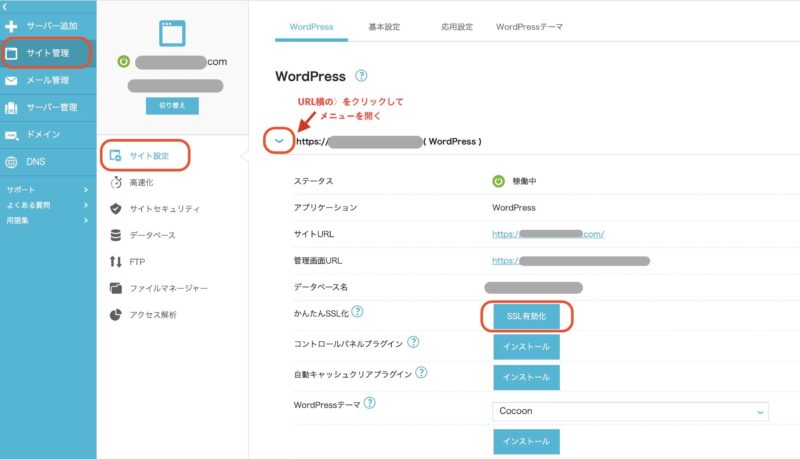Click the アクセス解析 pie chart icon
This screenshot has height=459, width=800.
[x=116, y=315]
